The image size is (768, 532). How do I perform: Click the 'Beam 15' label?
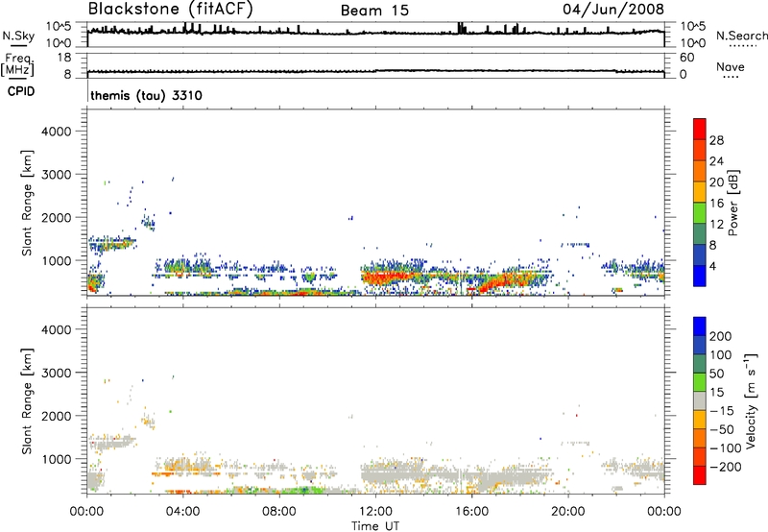point(374,11)
